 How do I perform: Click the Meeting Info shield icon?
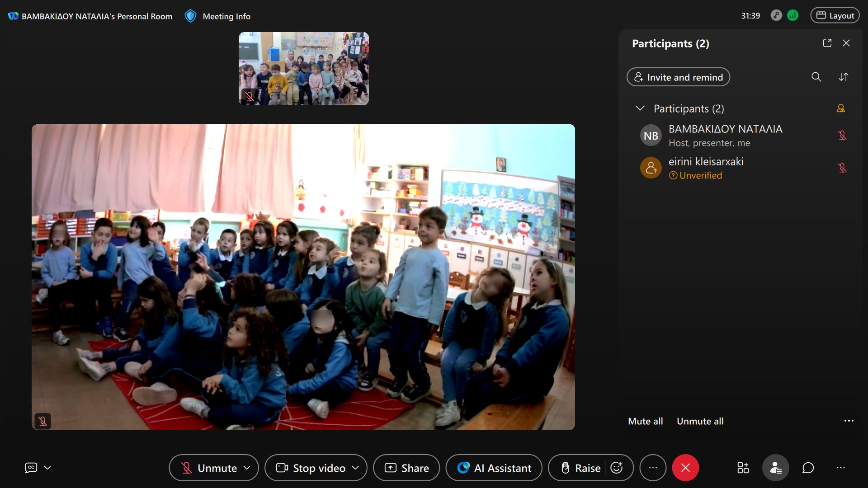[190, 16]
